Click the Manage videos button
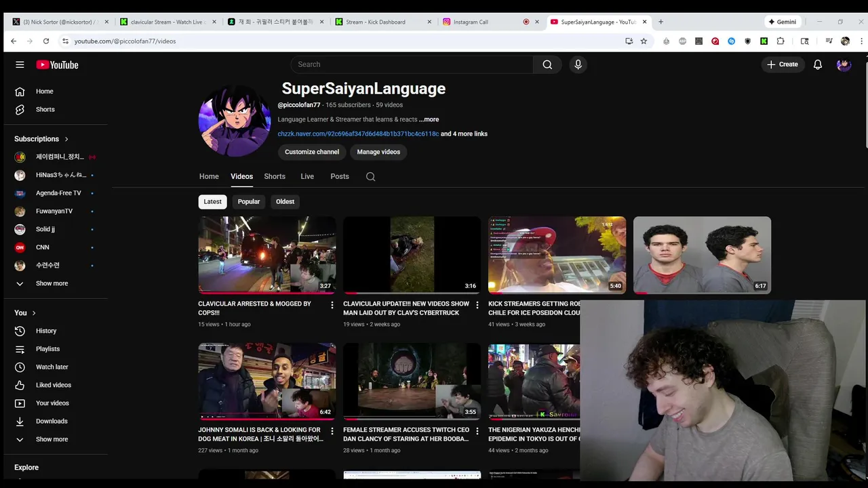Screen dimensions: 868x488 pos(378,152)
